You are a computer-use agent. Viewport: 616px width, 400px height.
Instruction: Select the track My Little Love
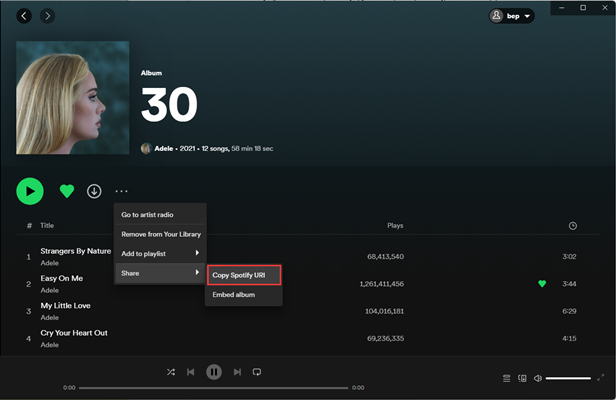(66, 306)
